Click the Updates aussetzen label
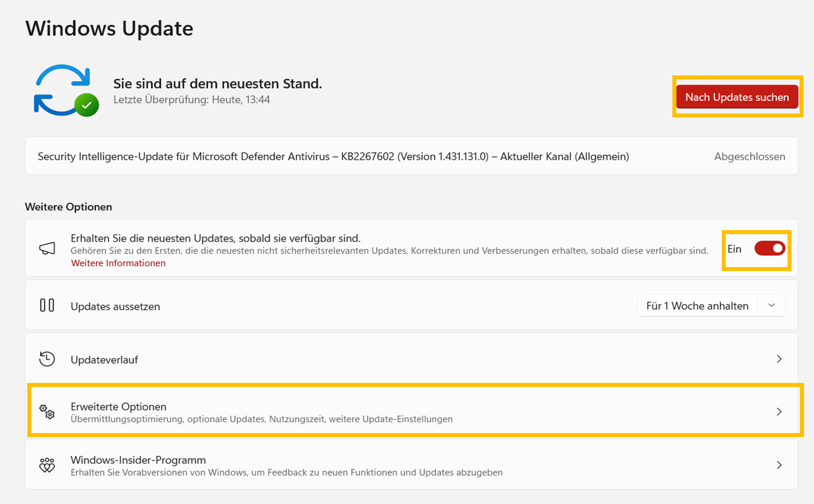 click(115, 306)
